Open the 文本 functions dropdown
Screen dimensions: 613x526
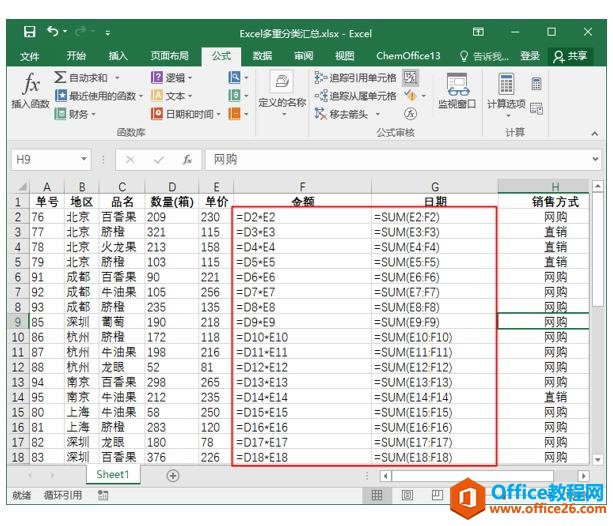pyautogui.click(x=172, y=96)
